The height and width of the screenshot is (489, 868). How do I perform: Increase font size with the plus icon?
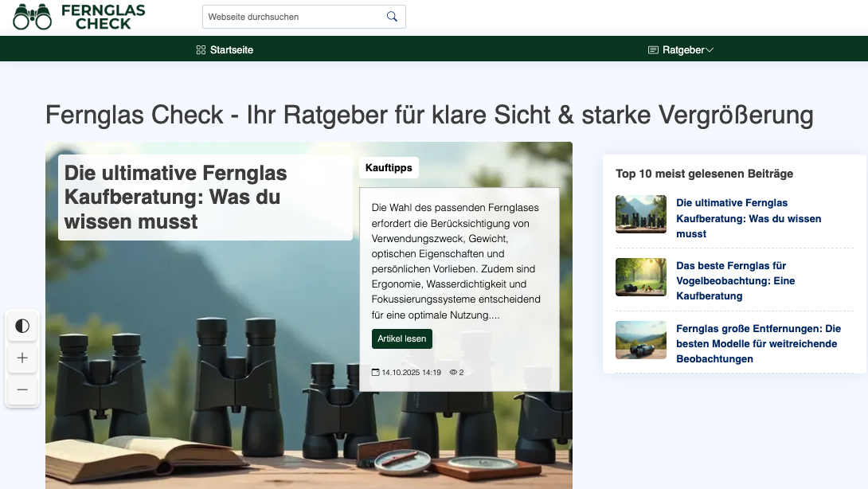pyautogui.click(x=22, y=358)
